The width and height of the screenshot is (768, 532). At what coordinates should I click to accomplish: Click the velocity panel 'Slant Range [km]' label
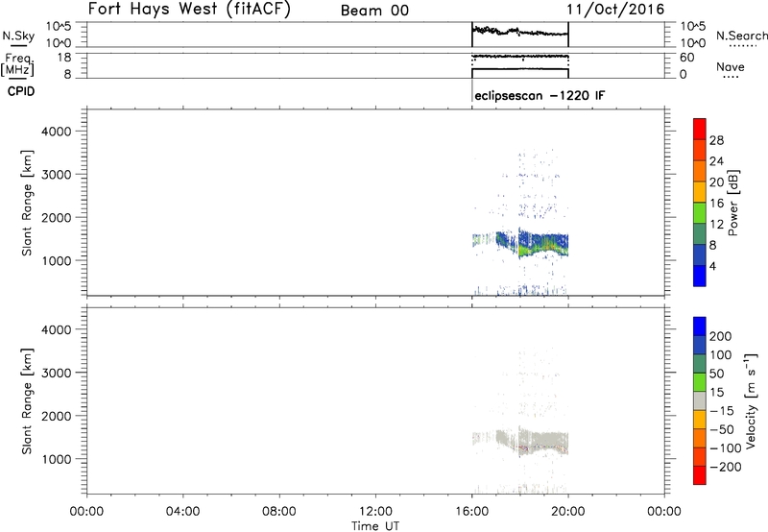tap(27, 401)
